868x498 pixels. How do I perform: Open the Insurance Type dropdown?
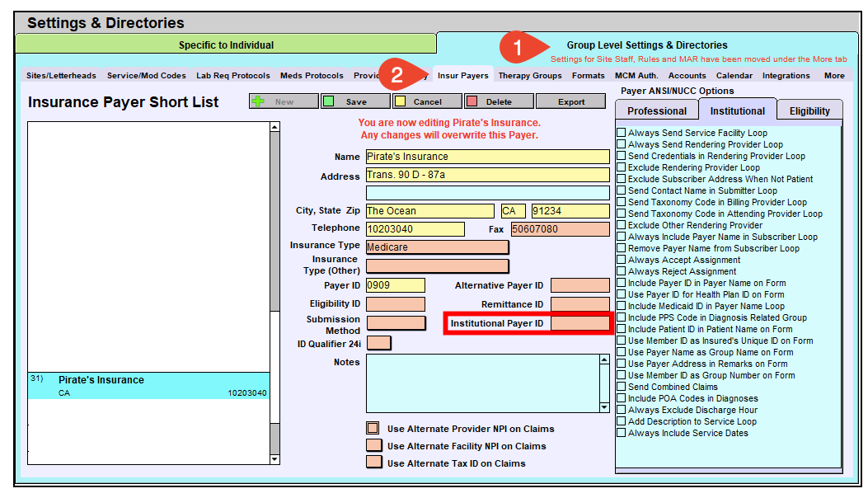tap(437, 247)
